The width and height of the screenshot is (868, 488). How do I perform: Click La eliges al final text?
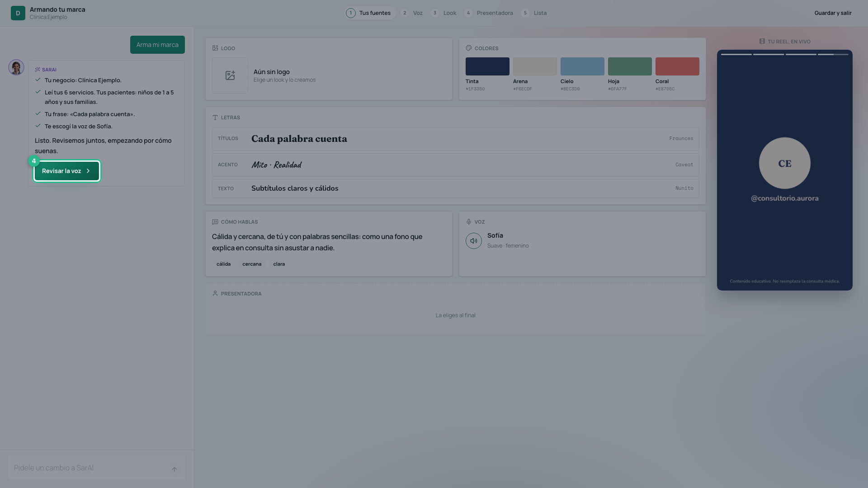[x=456, y=315]
